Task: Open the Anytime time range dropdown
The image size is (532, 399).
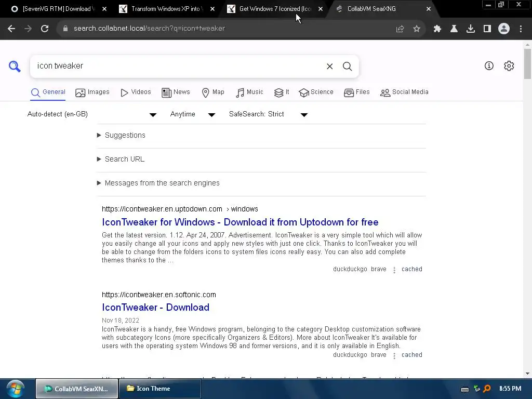Action: click(x=193, y=114)
